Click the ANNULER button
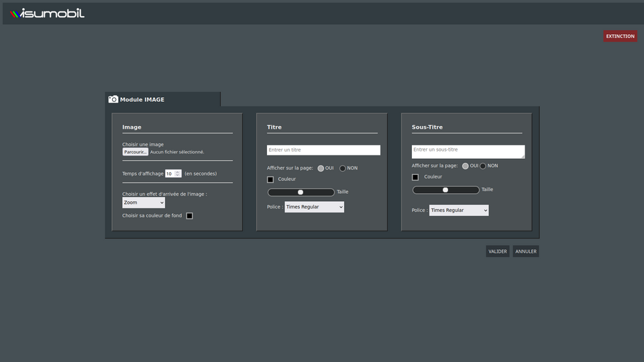The image size is (644, 362). click(526, 251)
